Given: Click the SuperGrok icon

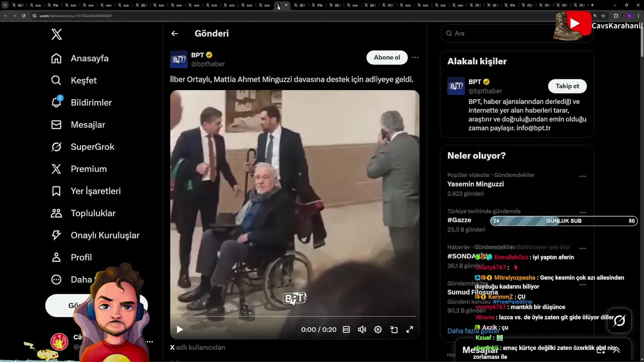Looking at the screenshot, I should [56, 147].
